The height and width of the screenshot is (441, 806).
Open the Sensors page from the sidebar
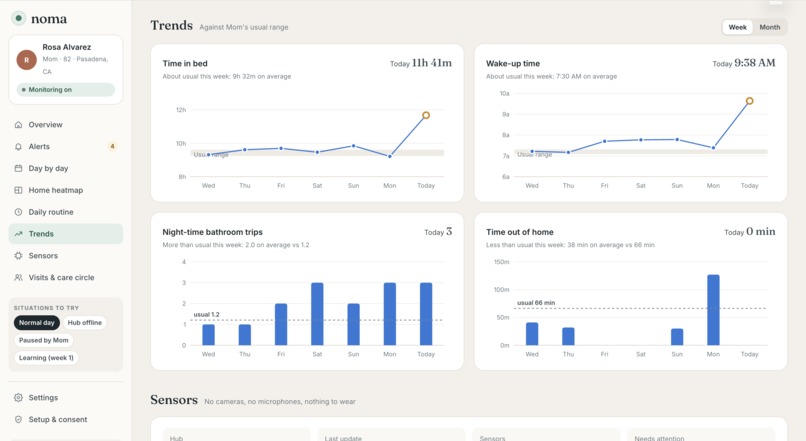(x=66, y=255)
